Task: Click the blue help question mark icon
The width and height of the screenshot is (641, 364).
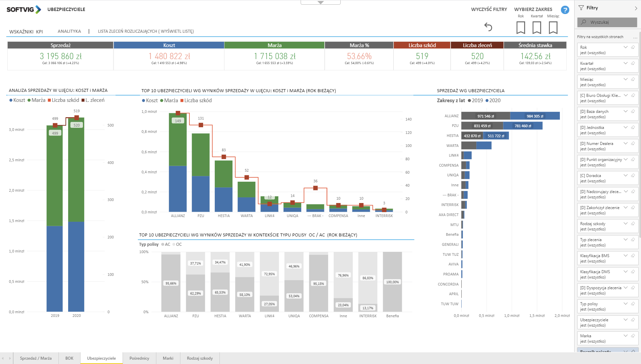Action: tap(565, 10)
